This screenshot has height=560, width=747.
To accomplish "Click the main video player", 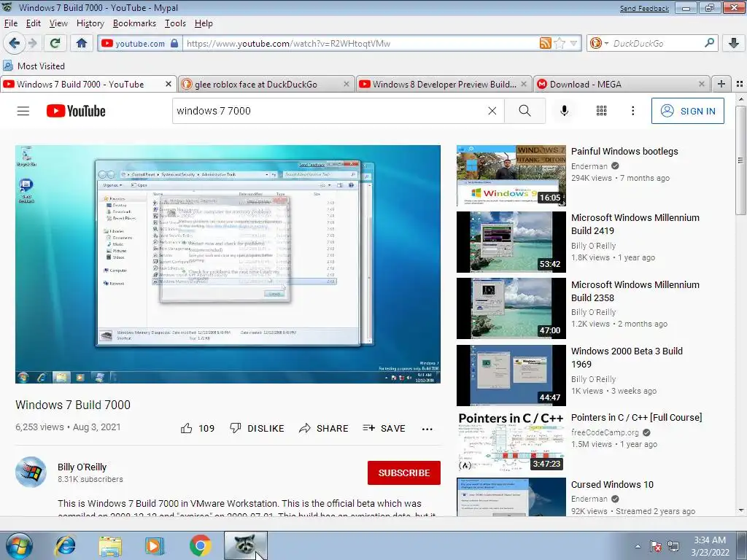I will [228, 264].
